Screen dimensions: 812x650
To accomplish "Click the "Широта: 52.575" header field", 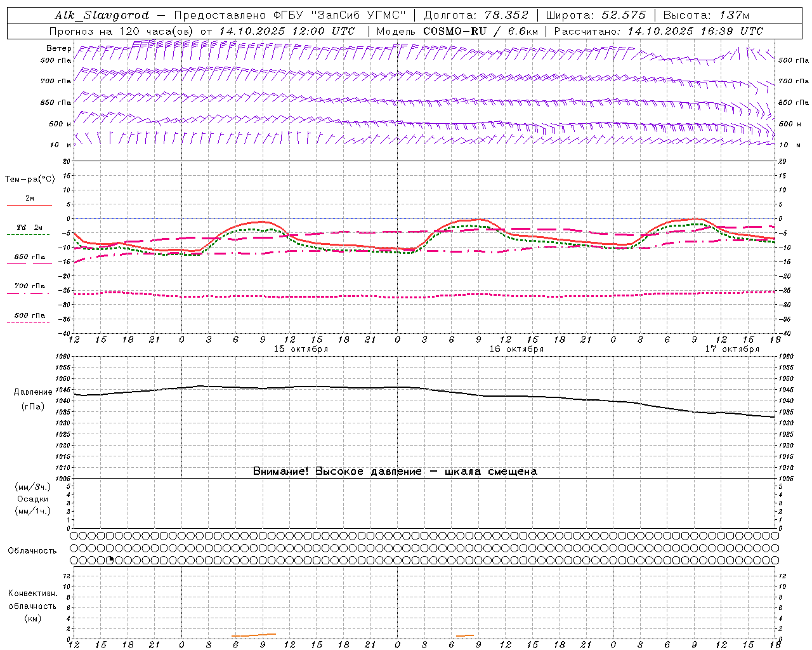I will [596, 15].
